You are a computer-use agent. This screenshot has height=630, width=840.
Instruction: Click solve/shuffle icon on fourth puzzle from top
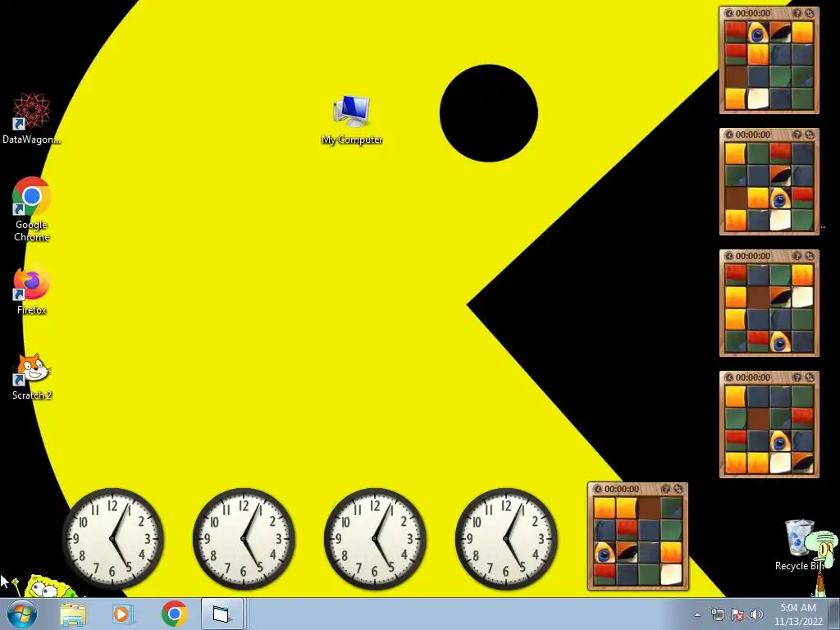click(x=809, y=377)
